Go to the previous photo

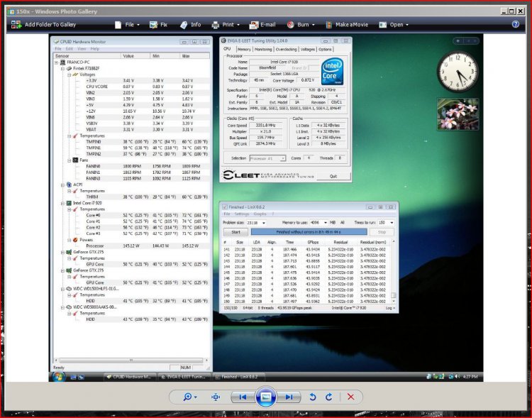[243, 397]
